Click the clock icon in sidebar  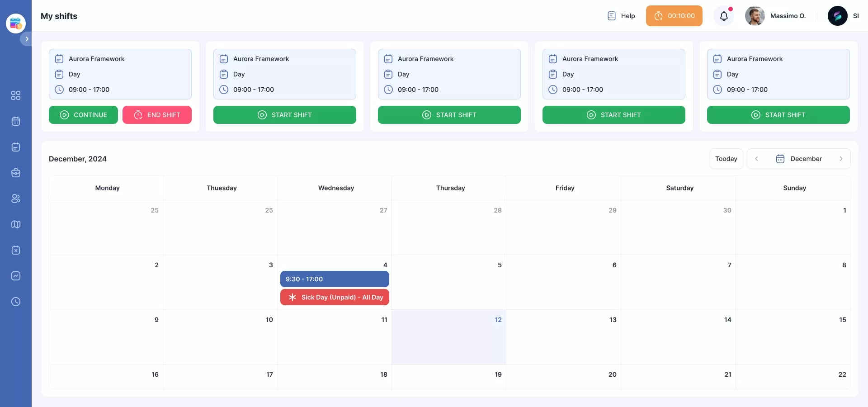[x=16, y=302]
